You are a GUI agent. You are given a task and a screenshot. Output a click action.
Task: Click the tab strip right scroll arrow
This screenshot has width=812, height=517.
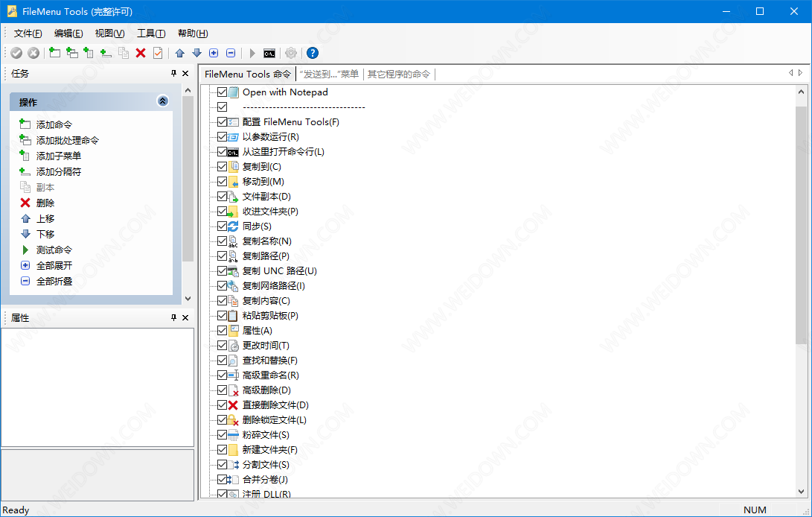point(801,73)
